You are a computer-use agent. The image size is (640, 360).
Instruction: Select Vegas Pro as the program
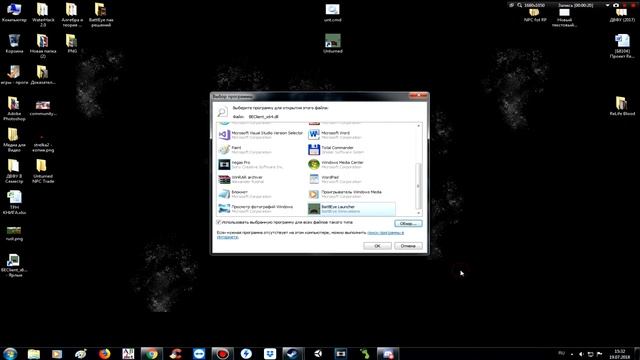tap(261, 164)
